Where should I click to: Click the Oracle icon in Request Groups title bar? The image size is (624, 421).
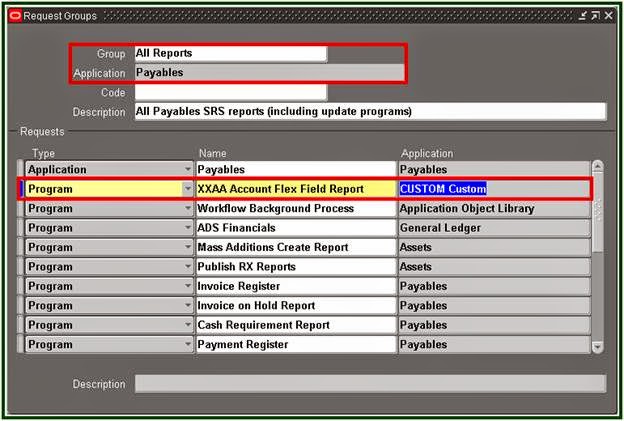[16, 16]
